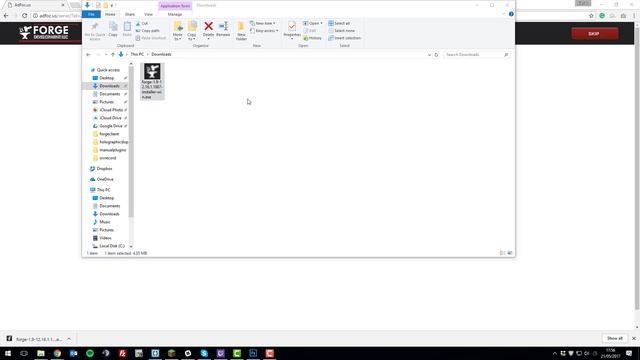Screen dimensions: 640x360
Task: Open the File tab in Explorer
Action: point(91,14)
